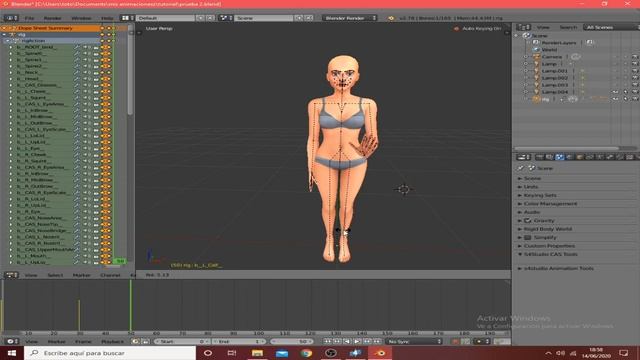Collapse the Scene tree in the outliner
This screenshot has height=360, width=640.
click(517, 36)
